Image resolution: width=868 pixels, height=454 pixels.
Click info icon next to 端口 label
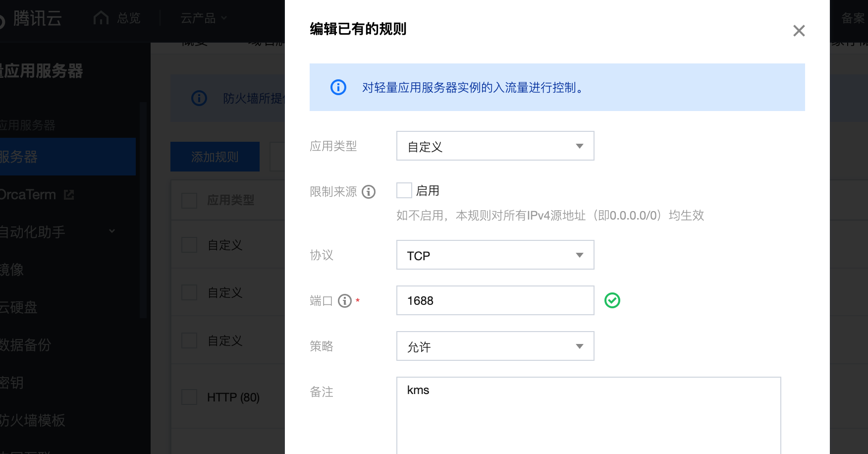(345, 301)
